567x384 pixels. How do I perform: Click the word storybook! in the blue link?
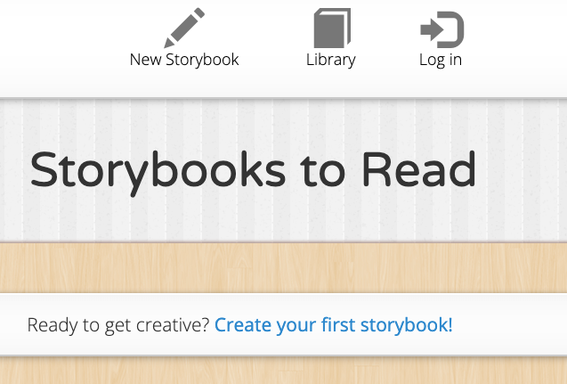pyautogui.click(x=406, y=325)
